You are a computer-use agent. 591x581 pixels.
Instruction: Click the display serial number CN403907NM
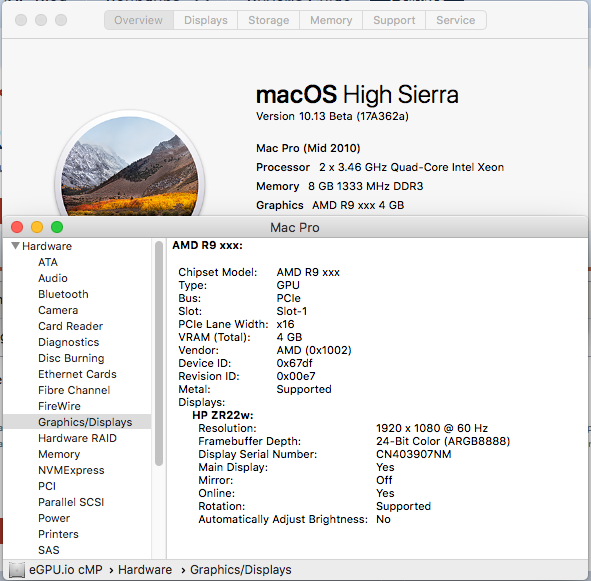click(413, 454)
